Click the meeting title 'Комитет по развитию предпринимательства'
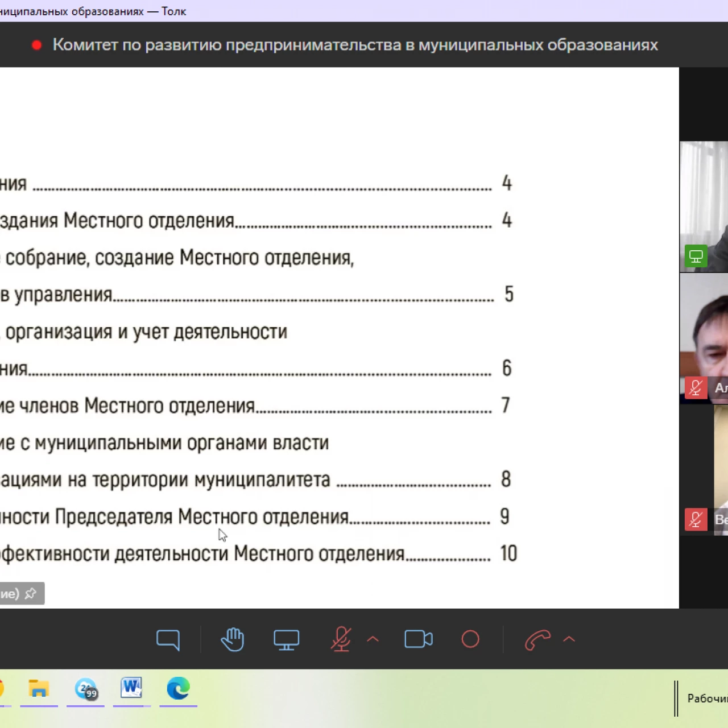The image size is (728, 728). [x=355, y=45]
